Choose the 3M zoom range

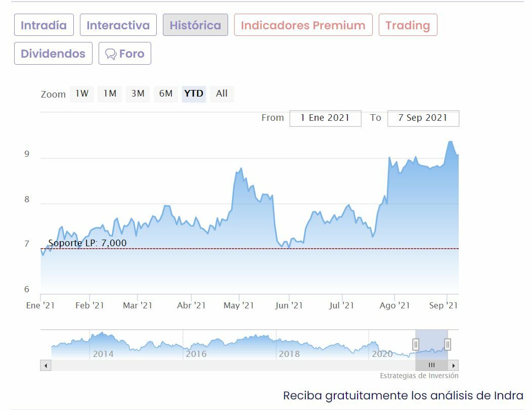tap(138, 94)
